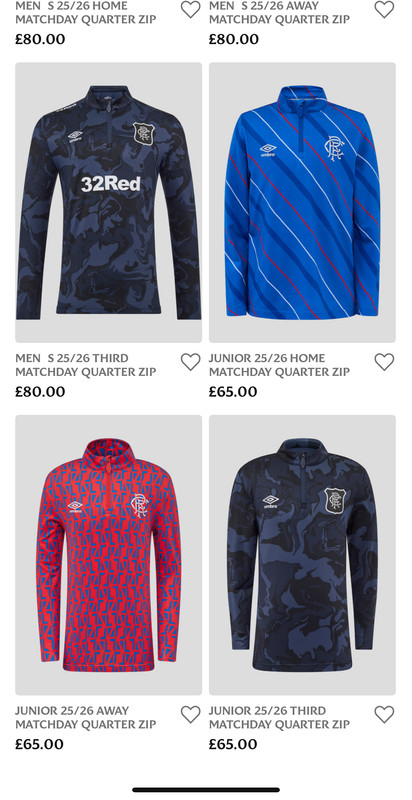
Task: Open Men's 25/26 Home Matchday Quarter Zip title
Action: coord(86,13)
